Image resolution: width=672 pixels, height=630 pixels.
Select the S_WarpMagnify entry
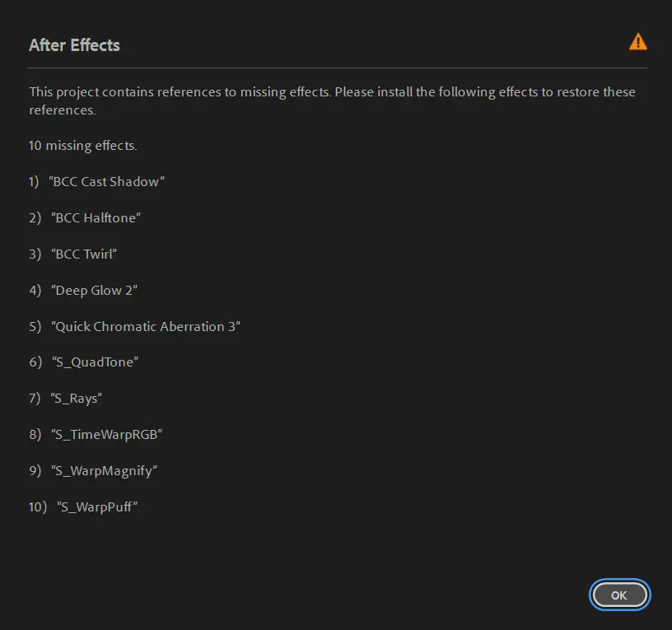tap(104, 471)
